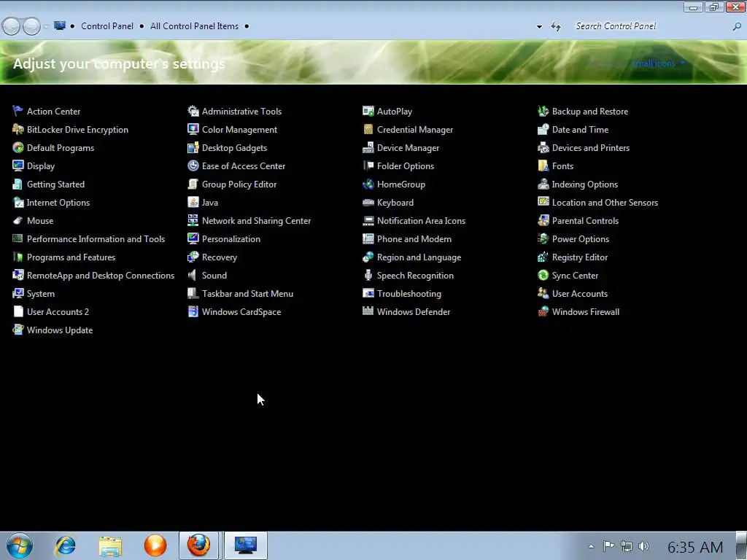Screen dimensions: 747x560
Task: Open the Windows Start orb
Action: pos(20,545)
